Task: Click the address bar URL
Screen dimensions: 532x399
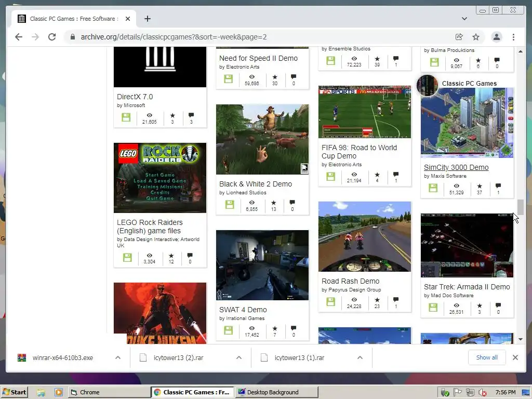Action: point(174,37)
